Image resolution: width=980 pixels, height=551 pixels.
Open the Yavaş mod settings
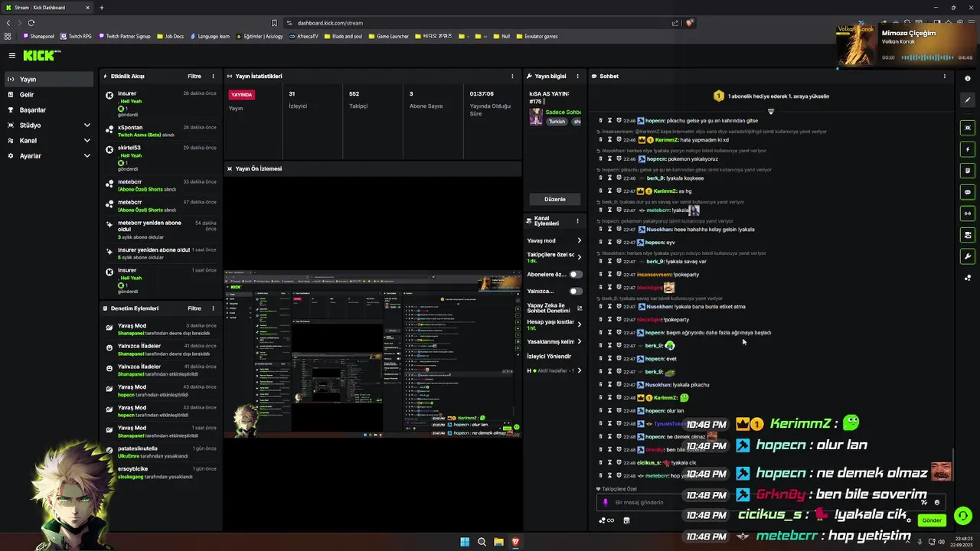(x=554, y=240)
